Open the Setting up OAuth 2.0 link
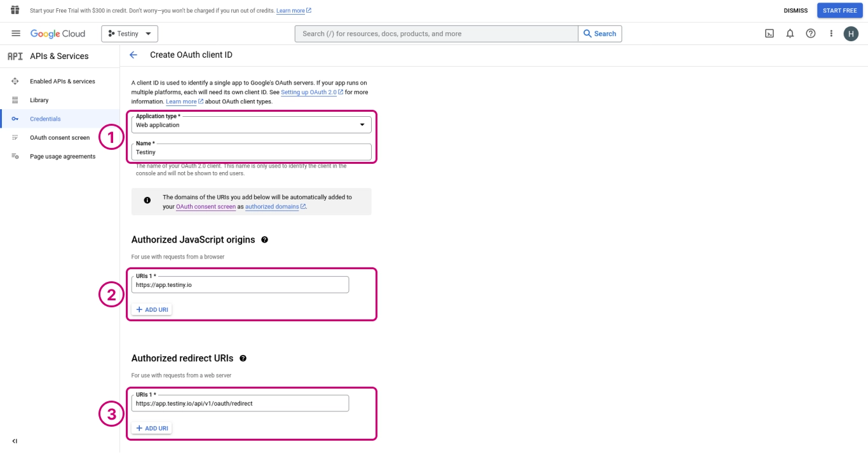 click(x=309, y=92)
